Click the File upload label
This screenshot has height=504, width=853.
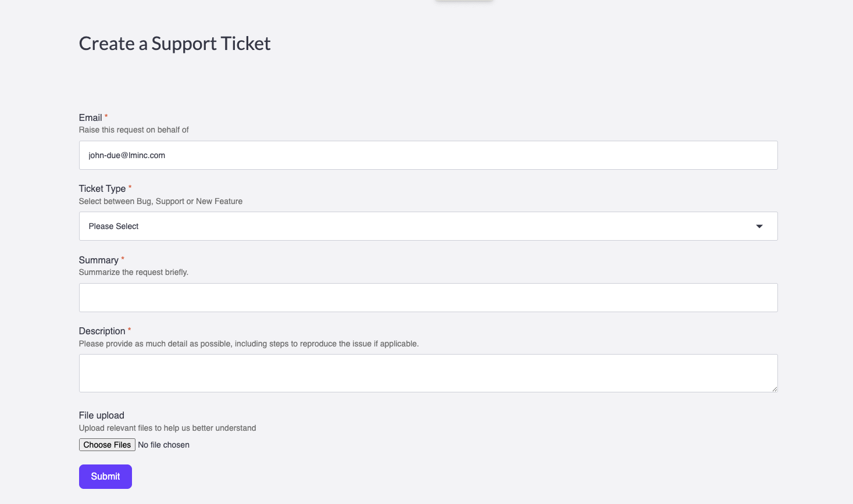pos(102,415)
